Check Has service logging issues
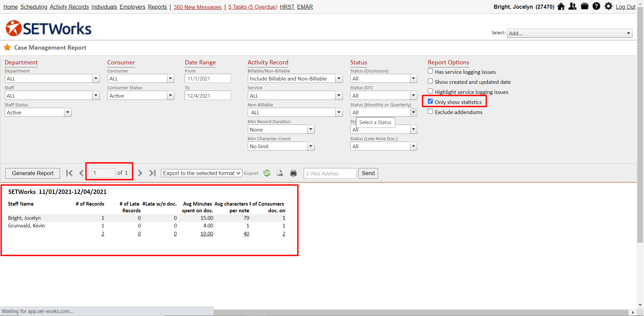The image size is (644, 316). (430, 71)
